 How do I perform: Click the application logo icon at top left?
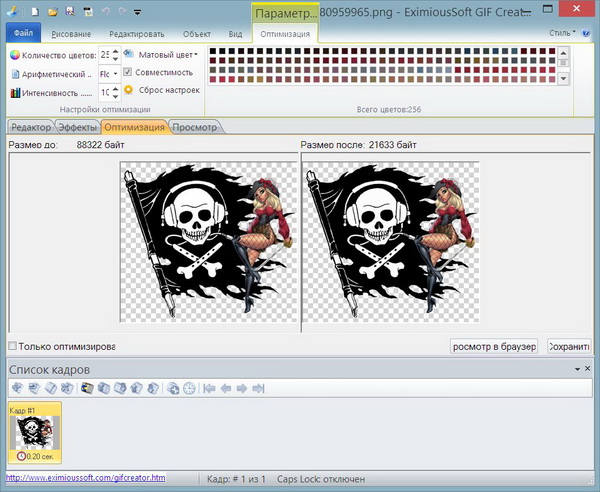coord(12,11)
